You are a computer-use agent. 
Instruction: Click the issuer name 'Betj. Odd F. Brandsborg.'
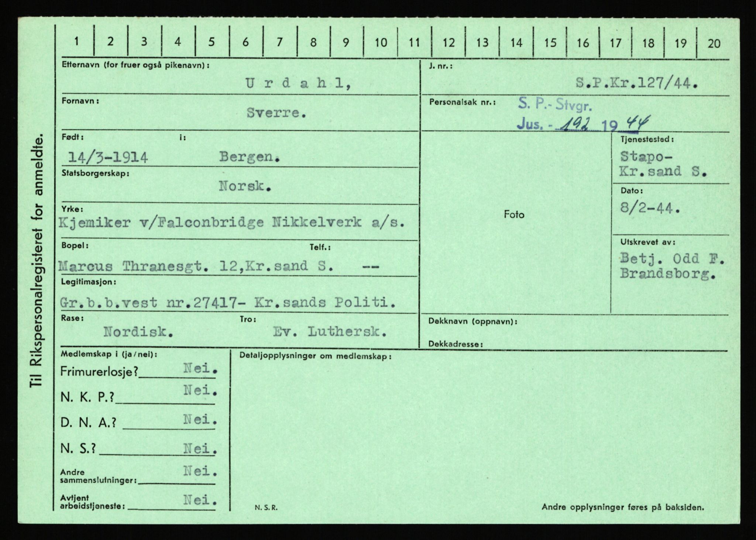point(672,266)
